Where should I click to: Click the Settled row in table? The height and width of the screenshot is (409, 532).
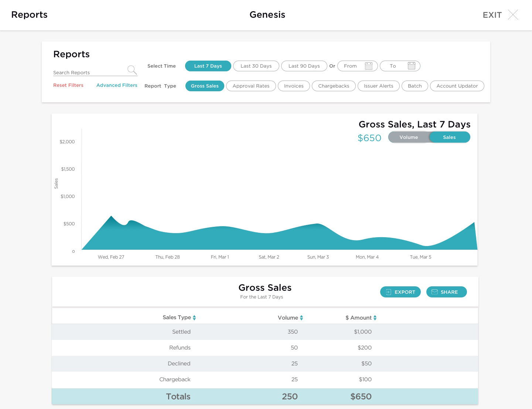(265, 332)
